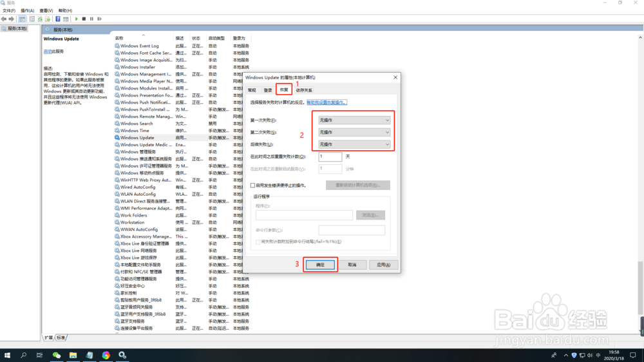Open taskbar Search magnifier
The width and height of the screenshot is (644, 362).
pyautogui.click(x=23, y=355)
